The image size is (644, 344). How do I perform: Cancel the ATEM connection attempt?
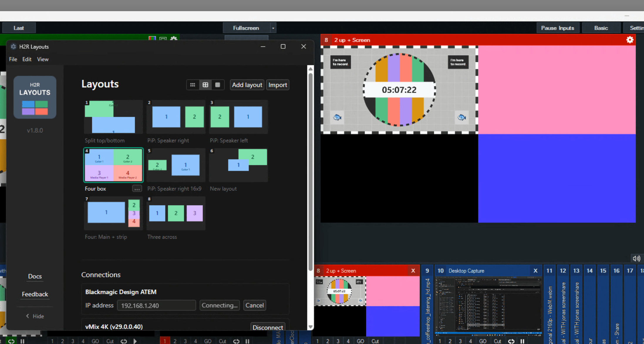[254, 305]
